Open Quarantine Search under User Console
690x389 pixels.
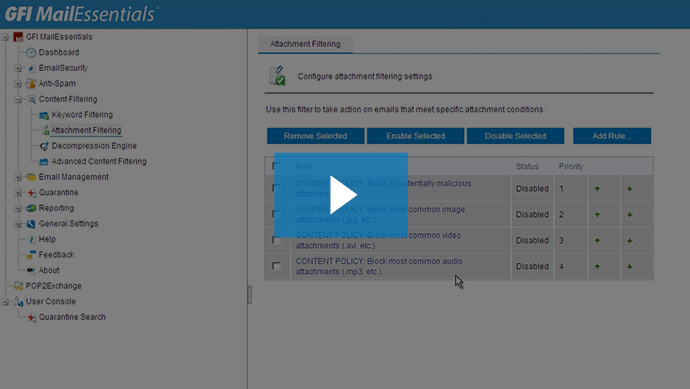coord(72,317)
